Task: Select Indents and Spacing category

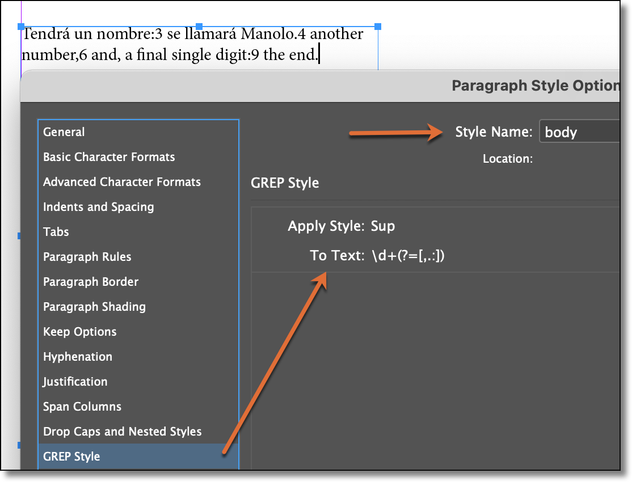Action: pyautogui.click(x=98, y=207)
